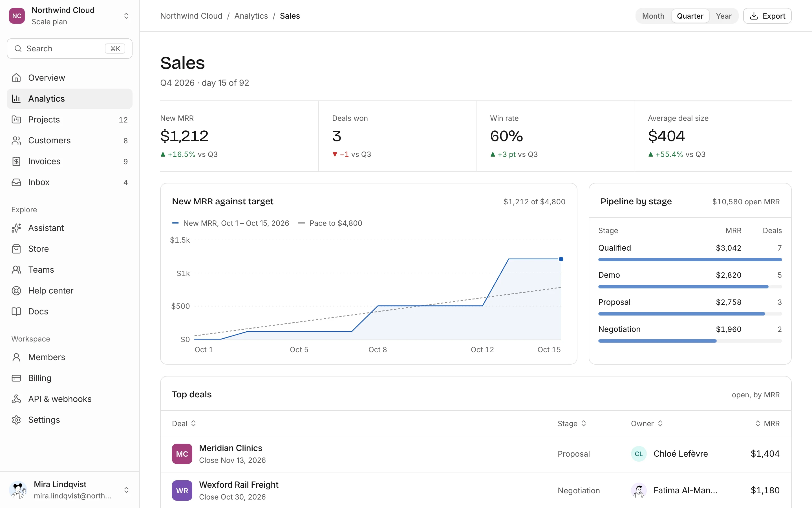Switch time range to Month
The width and height of the screenshot is (812, 508).
coord(653,16)
